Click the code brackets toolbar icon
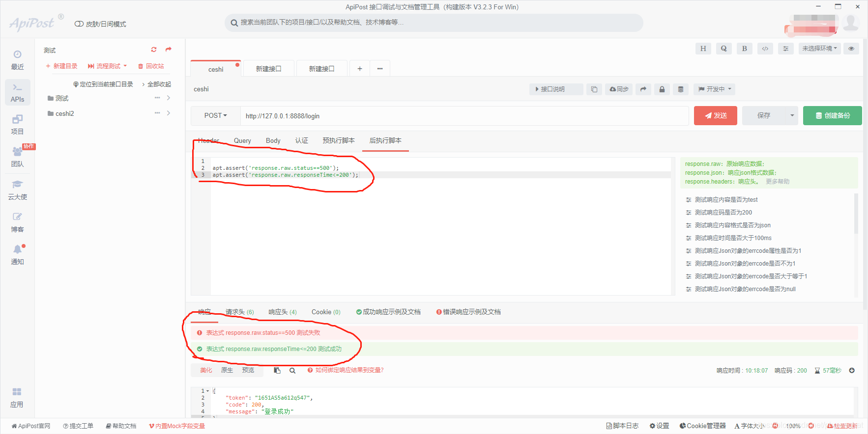Viewport: 868px width, 434px height. 765,49
